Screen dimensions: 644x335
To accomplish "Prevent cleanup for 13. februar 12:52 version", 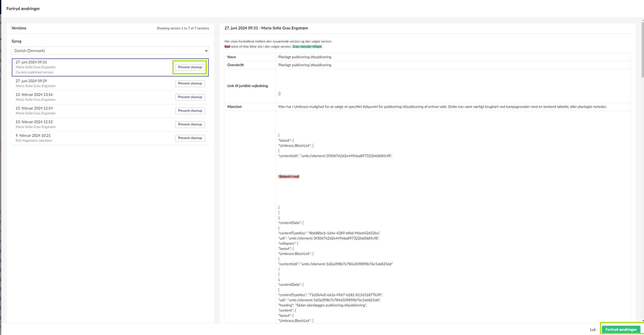I will [190, 124].
